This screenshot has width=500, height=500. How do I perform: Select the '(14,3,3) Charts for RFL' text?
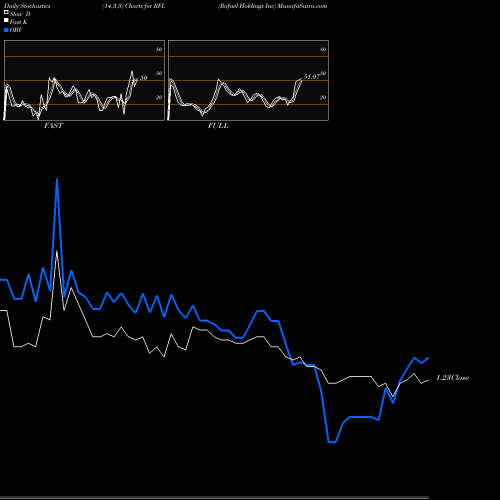(x=134, y=6)
